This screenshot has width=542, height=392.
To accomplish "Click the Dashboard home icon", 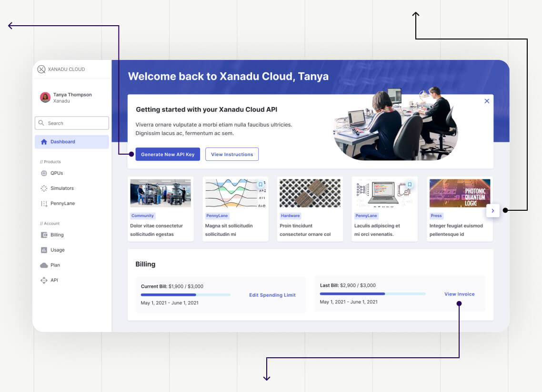I will tap(44, 142).
